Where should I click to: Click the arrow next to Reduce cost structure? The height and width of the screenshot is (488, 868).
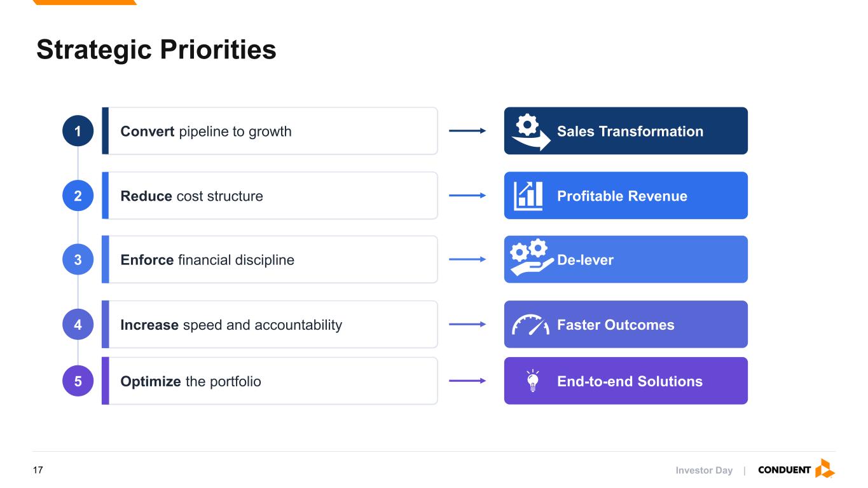pyautogui.click(x=467, y=196)
